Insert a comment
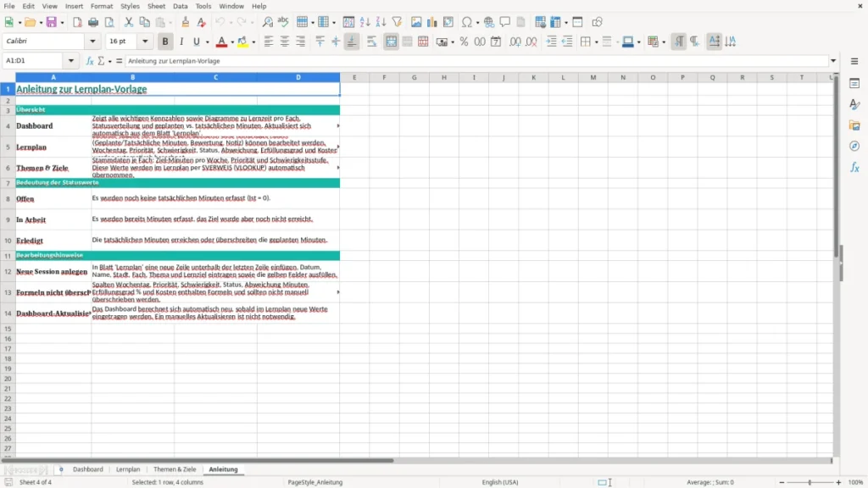This screenshot has width=868, height=488. click(505, 22)
